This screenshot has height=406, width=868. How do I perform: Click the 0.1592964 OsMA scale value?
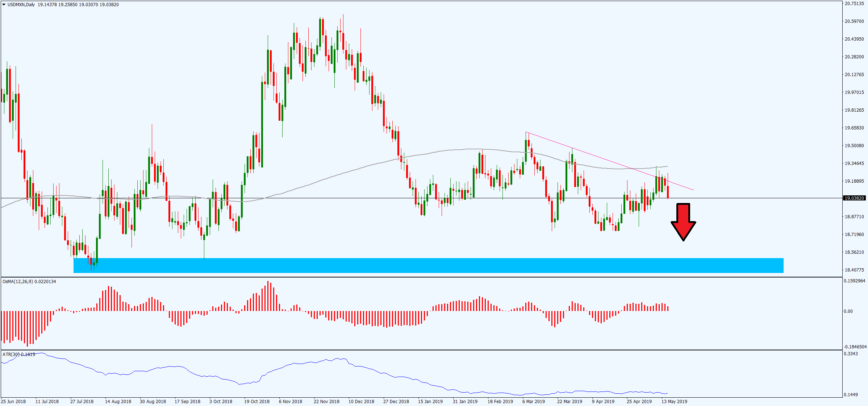pyautogui.click(x=855, y=281)
